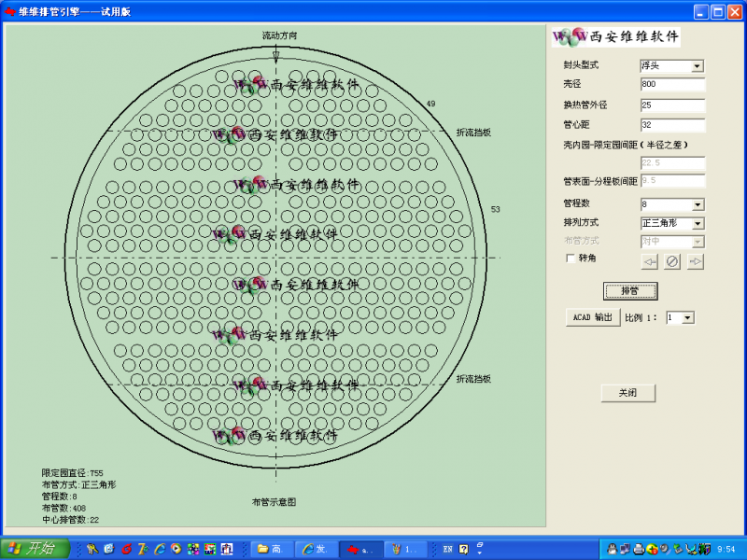The width and height of the screenshot is (747, 560).
Task: Click the red app icon in title bar
Action: coord(9,11)
